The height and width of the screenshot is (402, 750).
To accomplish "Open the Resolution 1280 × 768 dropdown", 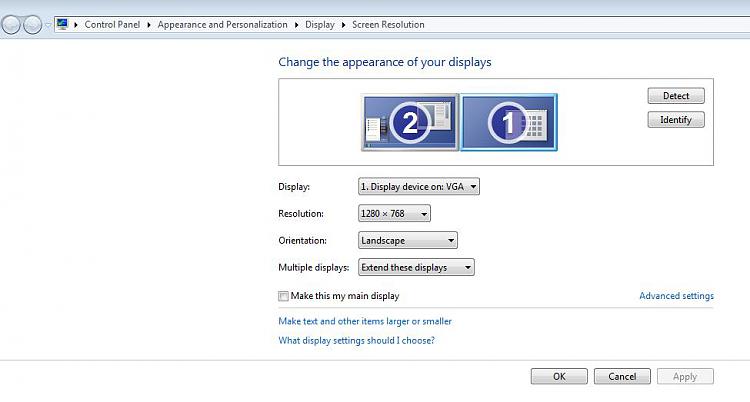I will point(394,213).
